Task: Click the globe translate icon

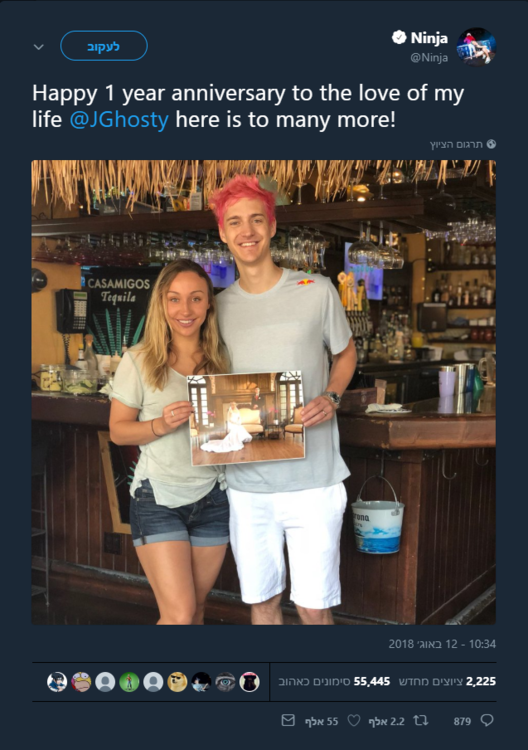Action: click(x=491, y=144)
